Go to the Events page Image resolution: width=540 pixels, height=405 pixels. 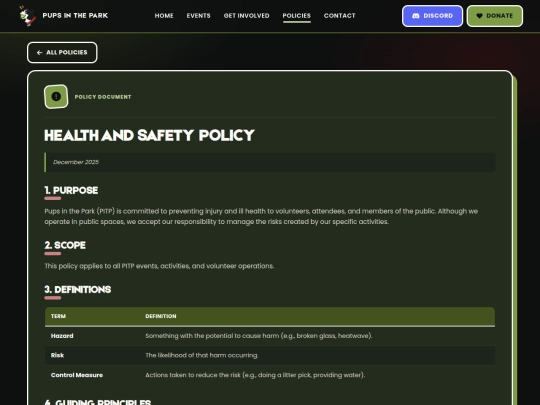198,16
